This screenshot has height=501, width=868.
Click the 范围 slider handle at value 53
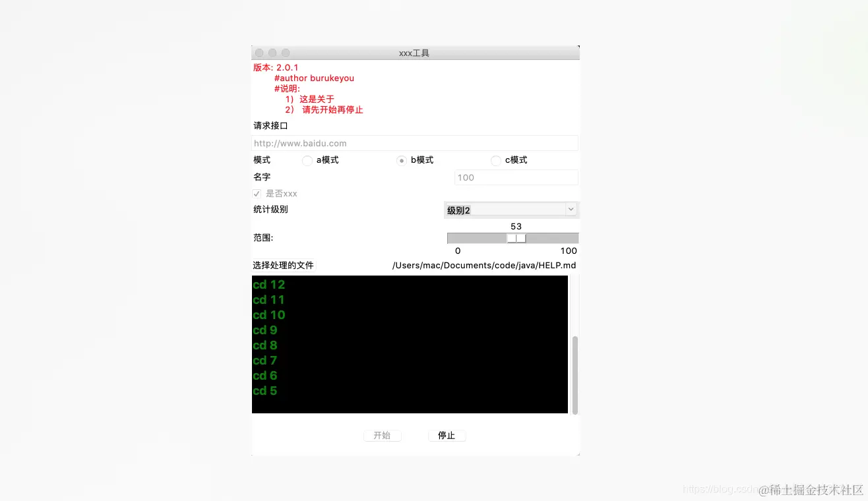click(x=515, y=238)
